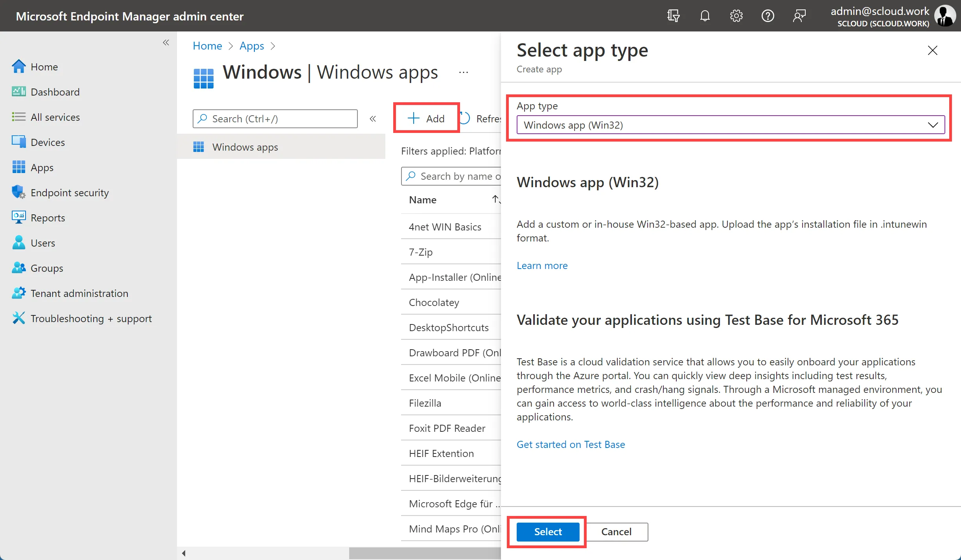Click the horizontal scrollbar left arrow
This screenshot has width=961, height=560.
[x=184, y=553]
